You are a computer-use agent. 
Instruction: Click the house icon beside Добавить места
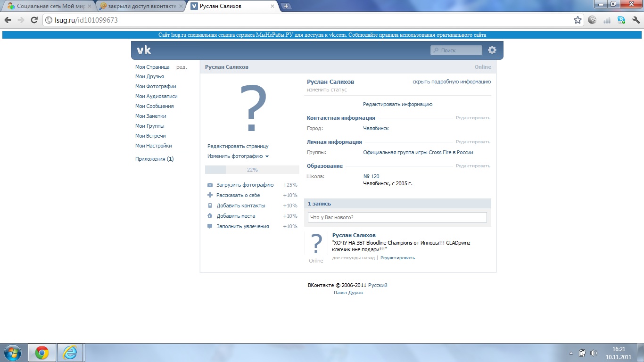210,216
